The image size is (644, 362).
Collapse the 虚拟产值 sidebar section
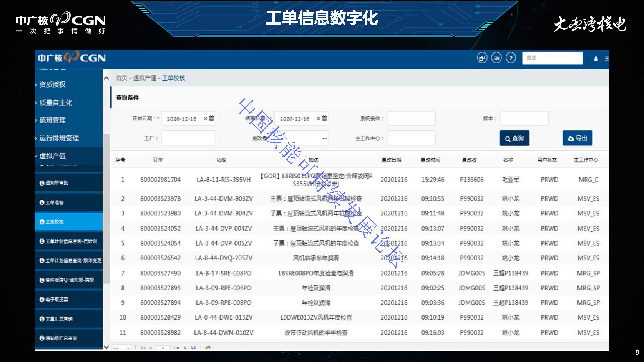click(52, 156)
